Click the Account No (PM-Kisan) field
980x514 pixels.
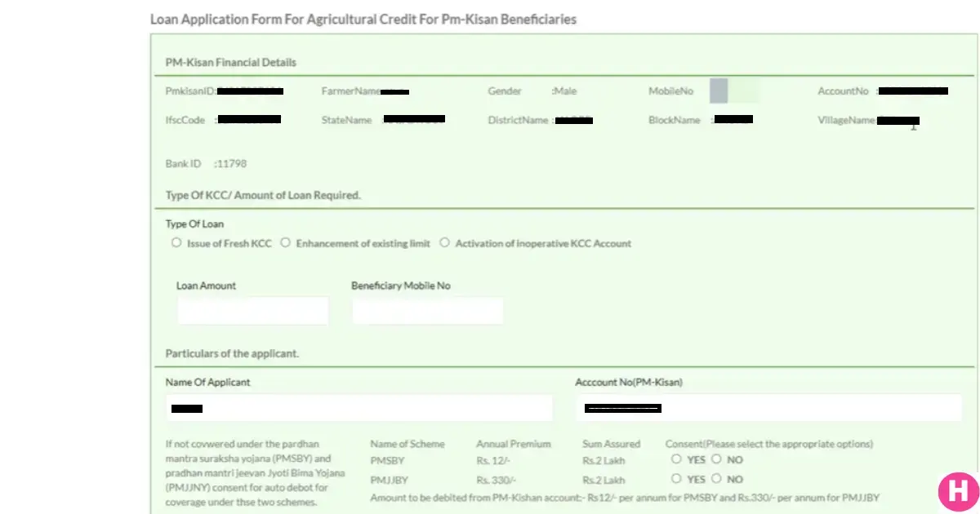click(768, 407)
